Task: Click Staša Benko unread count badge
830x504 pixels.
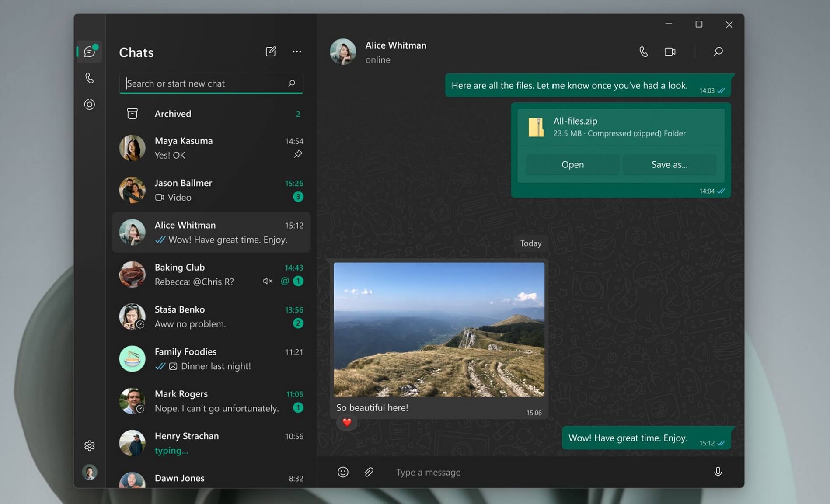Action: (x=298, y=323)
